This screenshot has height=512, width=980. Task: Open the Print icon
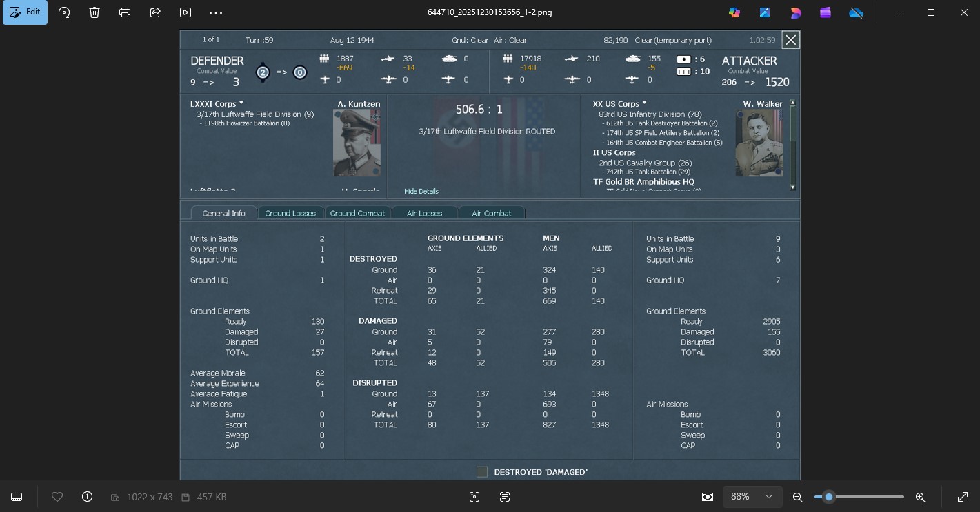[124, 12]
